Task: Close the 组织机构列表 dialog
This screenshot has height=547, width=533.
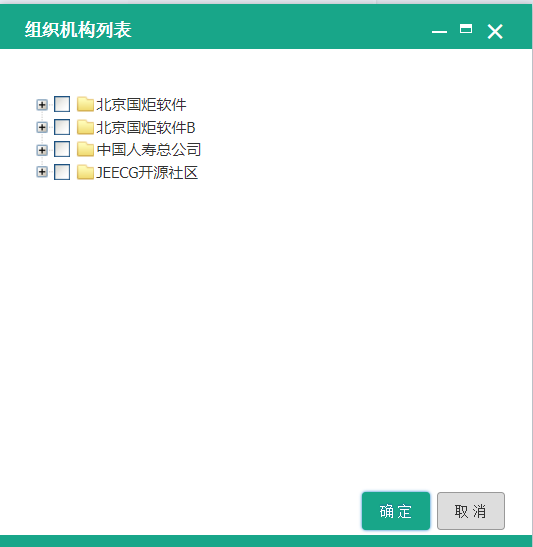Action: pos(495,32)
